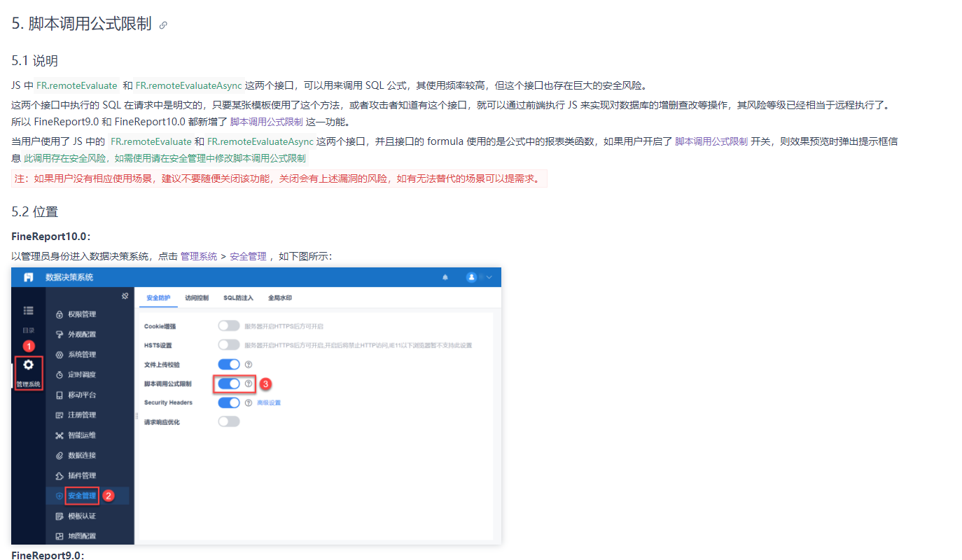
Task: Open the 目录 directory list icon
Action: 29,310
